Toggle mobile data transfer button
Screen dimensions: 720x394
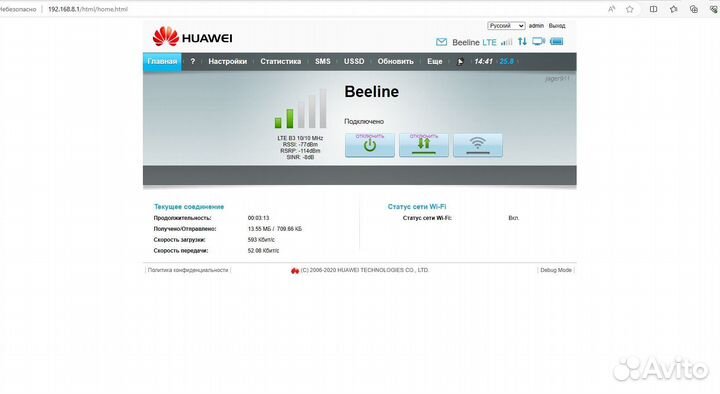[x=424, y=145]
